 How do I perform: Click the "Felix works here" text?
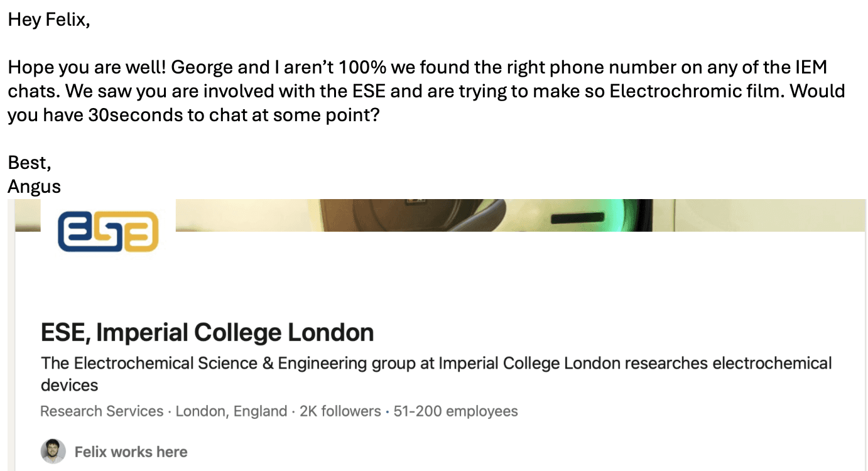point(131,452)
